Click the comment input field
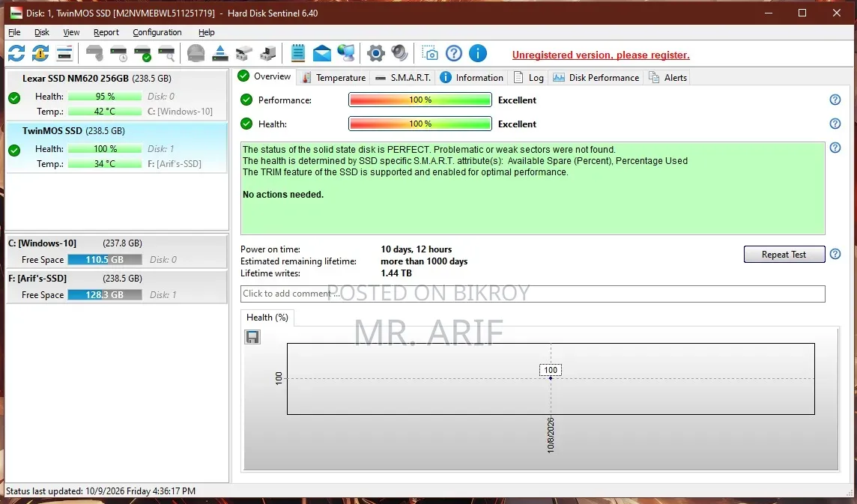The image size is (857, 504). click(533, 294)
